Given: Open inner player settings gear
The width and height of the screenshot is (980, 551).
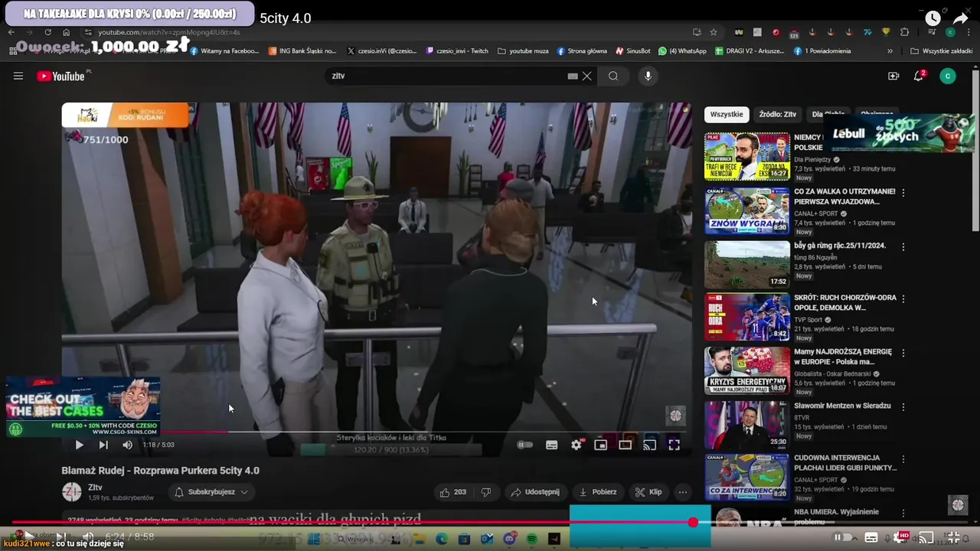Looking at the screenshot, I should point(576,445).
